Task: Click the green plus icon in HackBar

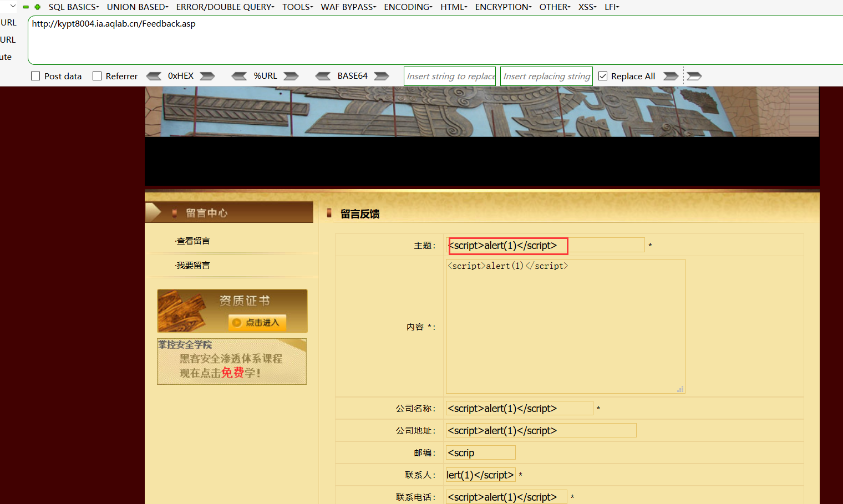Action: 38,7
